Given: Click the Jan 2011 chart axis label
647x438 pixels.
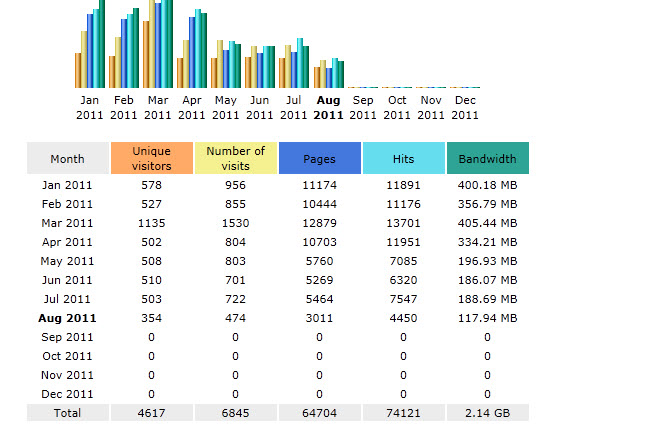Looking at the screenshot, I should pyautogui.click(x=90, y=107).
